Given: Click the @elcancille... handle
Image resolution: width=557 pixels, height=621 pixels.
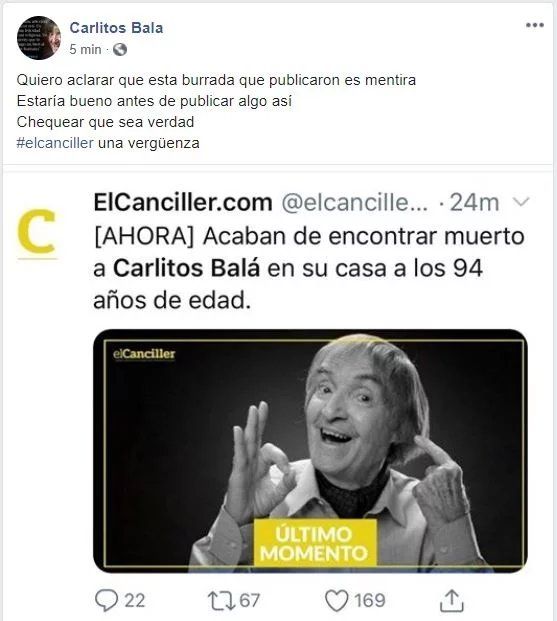Looking at the screenshot, I should (355, 203).
